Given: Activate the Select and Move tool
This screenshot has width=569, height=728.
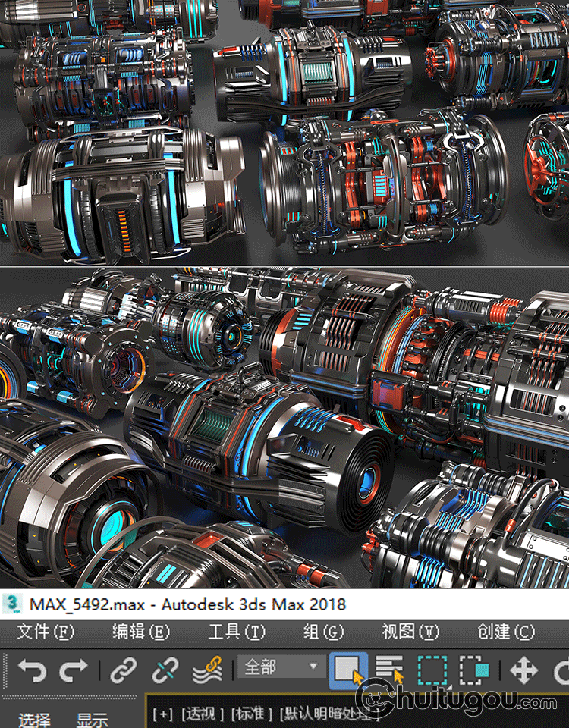Looking at the screenshot, I should tap(523, 670).
